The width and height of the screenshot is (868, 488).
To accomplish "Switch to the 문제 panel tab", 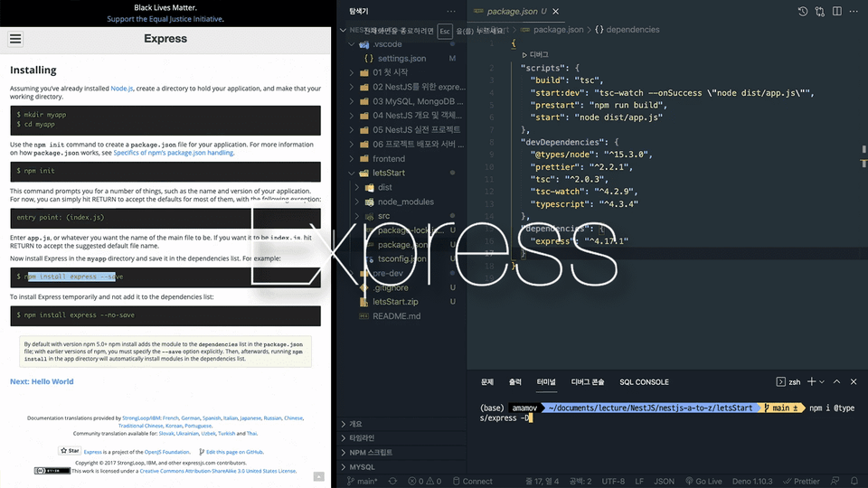I will [x=487, y=381].
